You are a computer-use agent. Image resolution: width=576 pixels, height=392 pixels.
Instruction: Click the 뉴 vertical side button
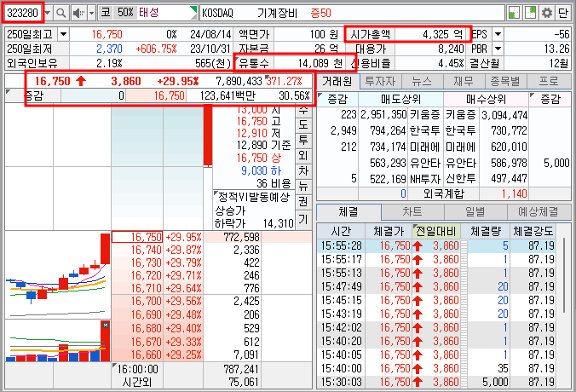[303, 187]
